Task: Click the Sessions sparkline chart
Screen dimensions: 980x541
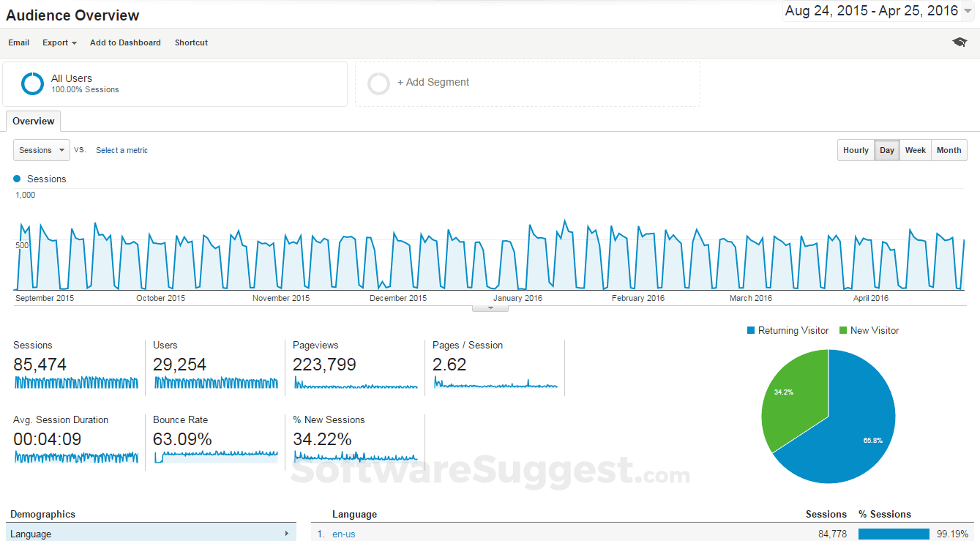Action: coord(76,382)
